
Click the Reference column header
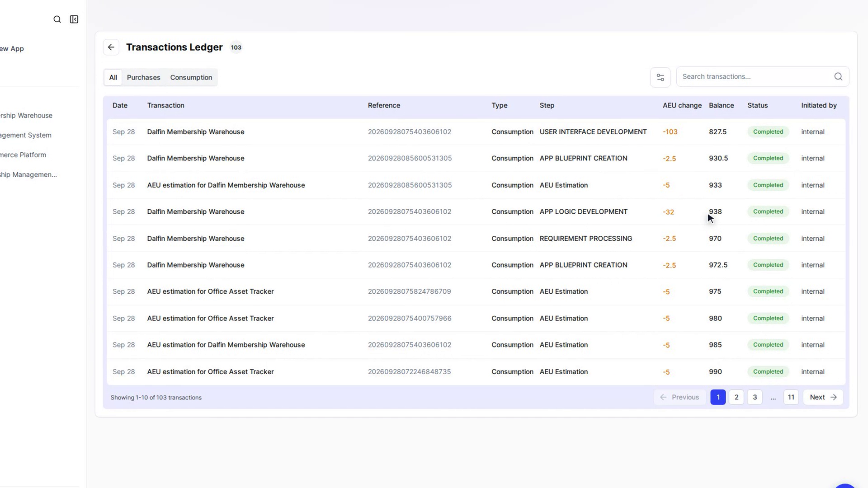point(384,105)
